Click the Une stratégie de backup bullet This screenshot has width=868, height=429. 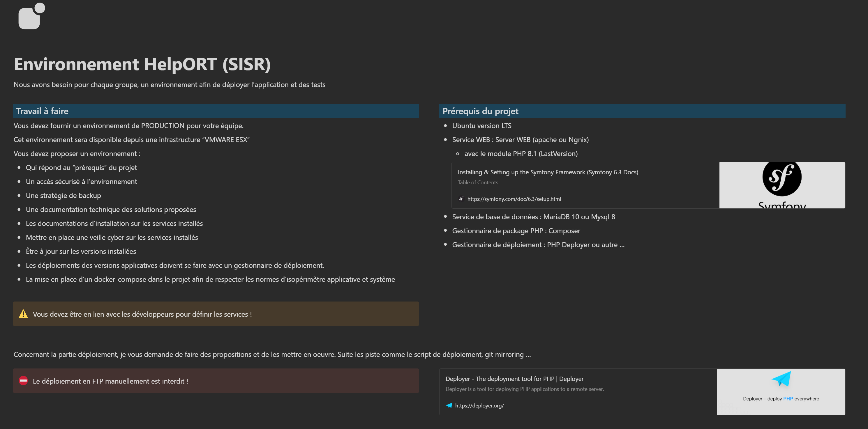(x=63, y=195)
